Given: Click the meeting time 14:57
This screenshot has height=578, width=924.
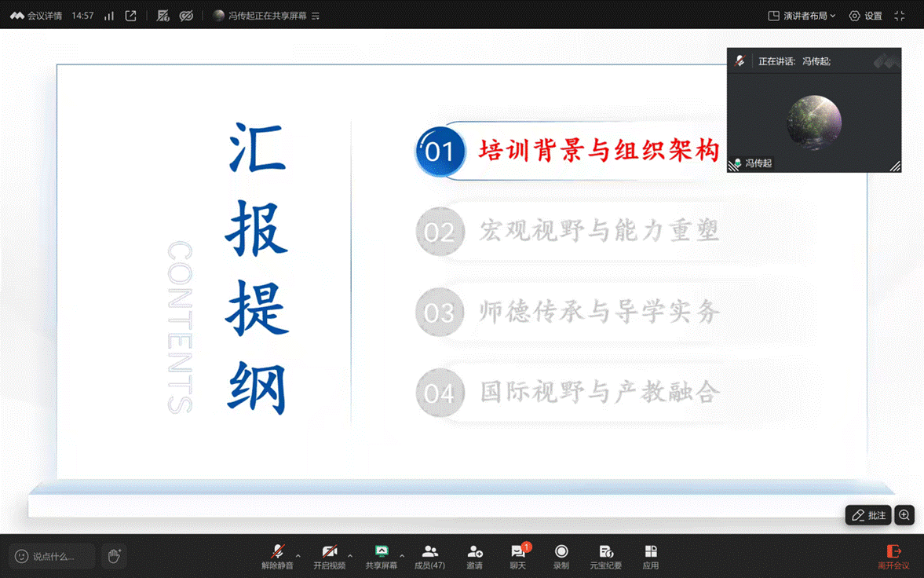Looking at the screenshot, I should point(82,16).
